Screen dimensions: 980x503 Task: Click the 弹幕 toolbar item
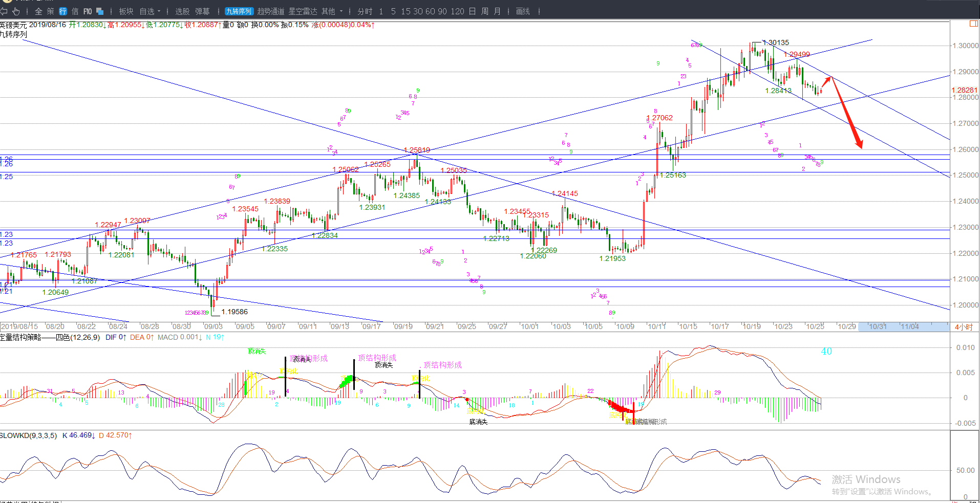[x=202, y=11]
